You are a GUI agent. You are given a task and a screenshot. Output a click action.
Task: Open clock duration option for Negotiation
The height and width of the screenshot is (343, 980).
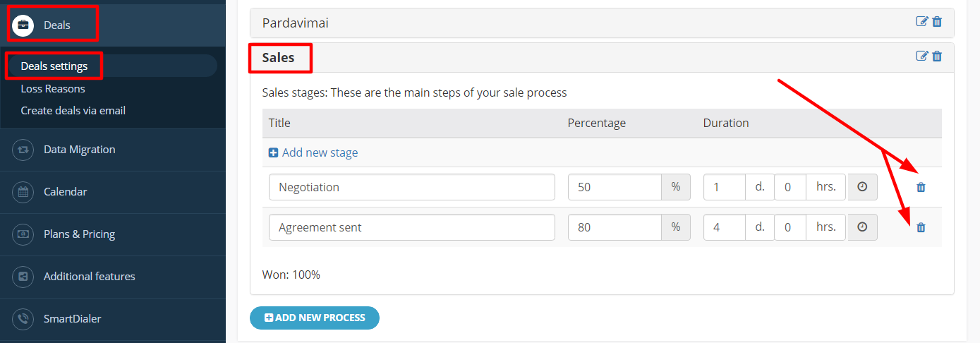coord(862,187)
